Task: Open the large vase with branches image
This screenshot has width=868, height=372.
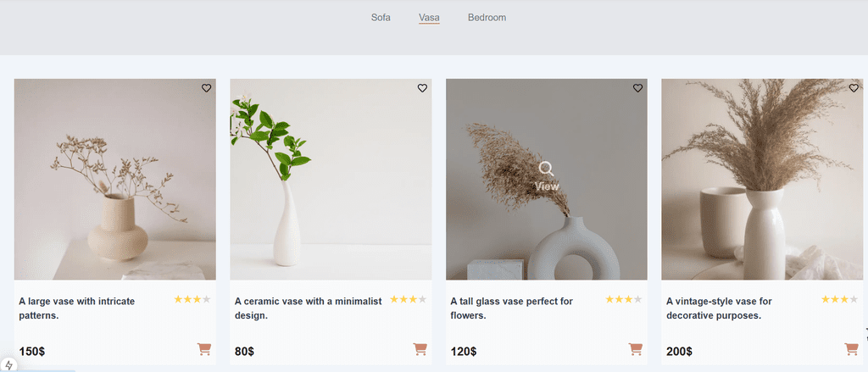Action: pos(115,180)
